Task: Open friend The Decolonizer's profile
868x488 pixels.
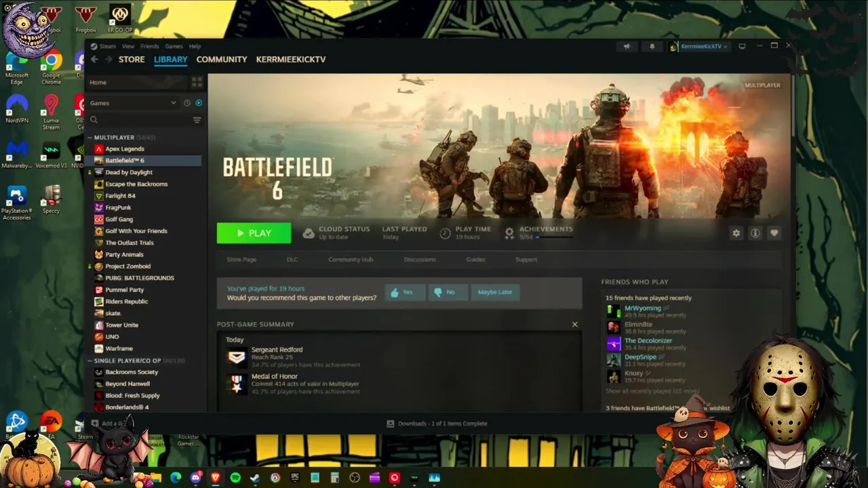Action: pyautogui.click(x=648, y=341)
